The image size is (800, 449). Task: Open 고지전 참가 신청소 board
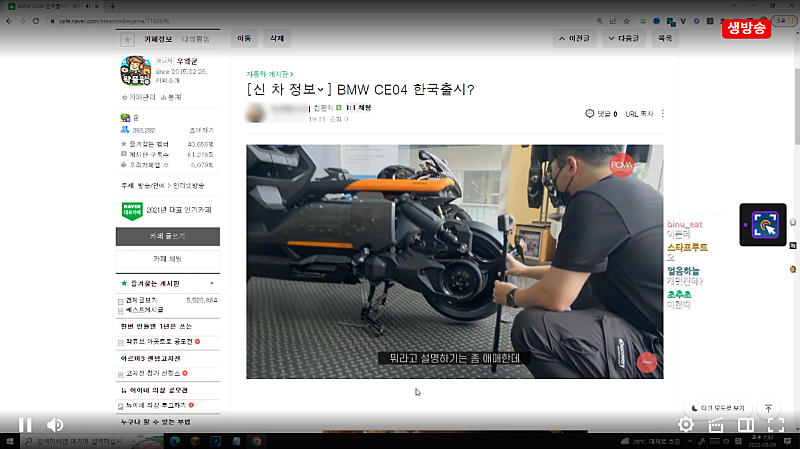coord(153,373)
